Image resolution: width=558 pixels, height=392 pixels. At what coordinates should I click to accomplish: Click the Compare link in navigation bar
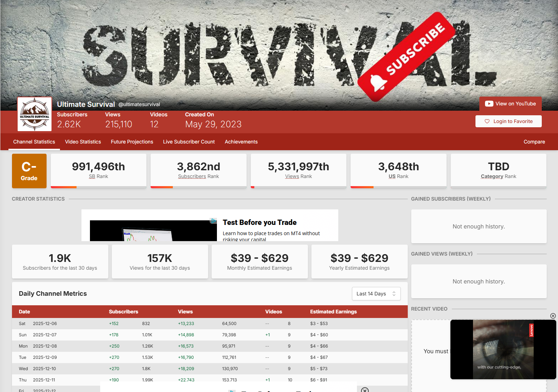534,142
